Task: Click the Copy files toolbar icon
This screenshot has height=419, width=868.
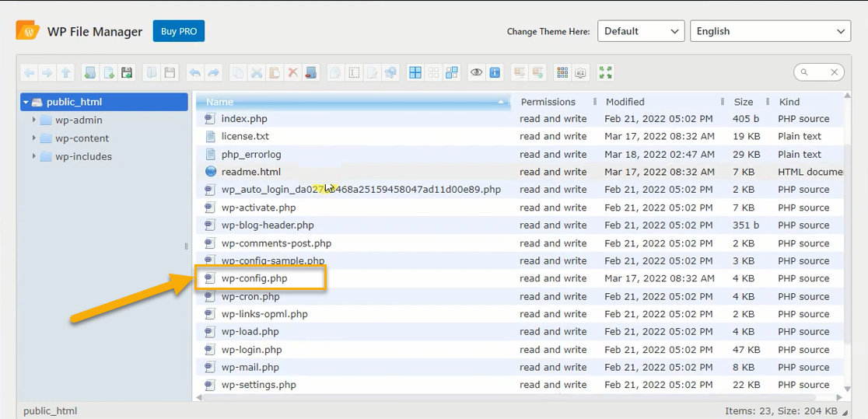Action: pyautogui.click(x=238, y=72)
